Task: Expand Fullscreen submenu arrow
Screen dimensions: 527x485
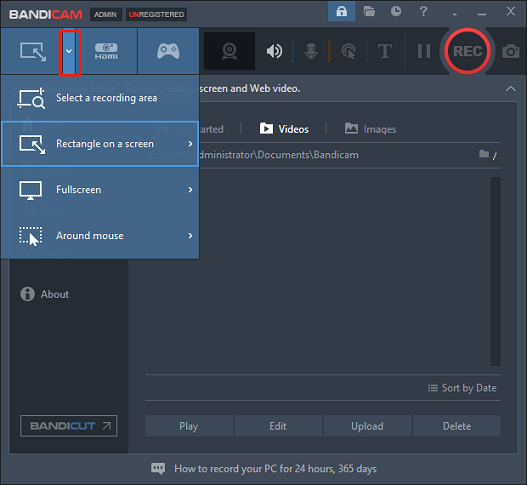Action: (191, 190)
